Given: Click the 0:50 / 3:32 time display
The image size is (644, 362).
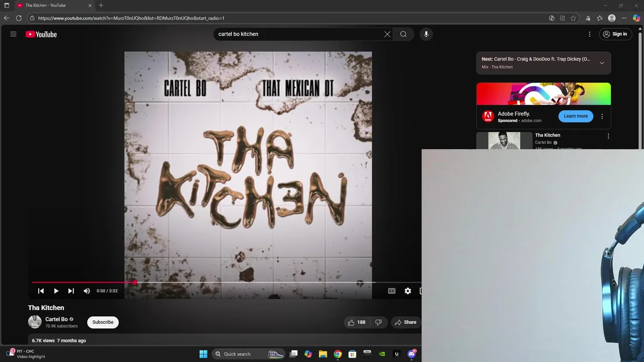Looking at the screenshot, I should (x=107, y=291).
